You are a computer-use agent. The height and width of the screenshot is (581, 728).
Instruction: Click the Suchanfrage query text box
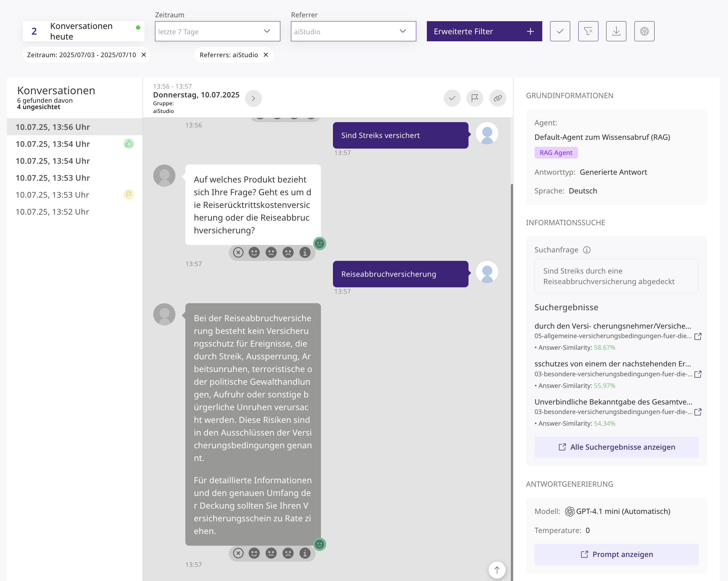(616, 276)
